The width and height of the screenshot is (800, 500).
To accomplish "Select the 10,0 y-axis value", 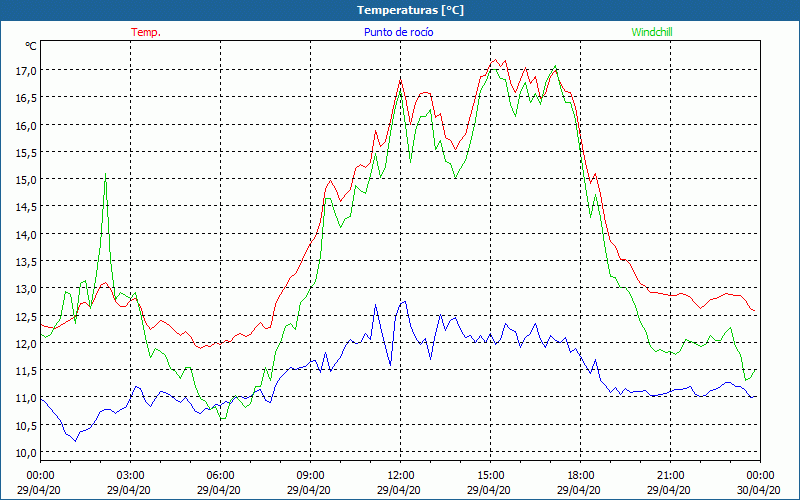I will click(26, 453).
